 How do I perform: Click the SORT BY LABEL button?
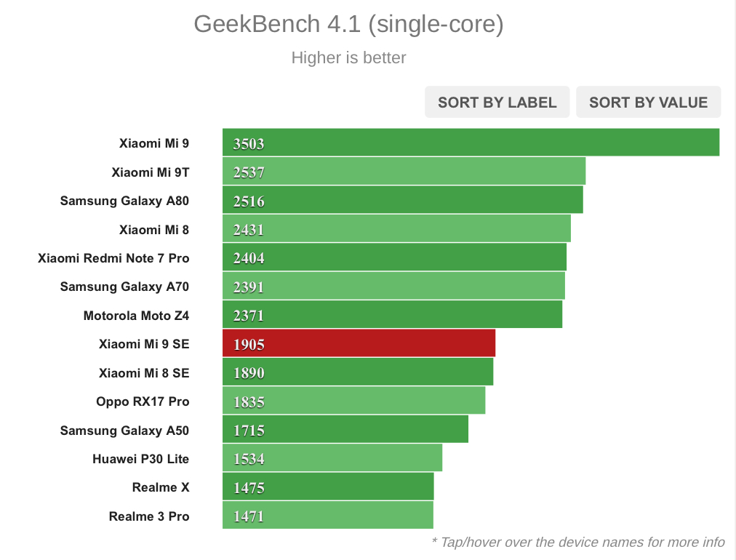pyautogui.click(x=497, y=103)
